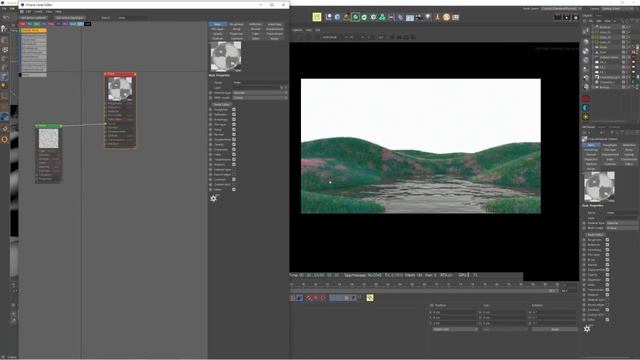Toggle Normal checkbox in Attribute Manager
Viewport: 640px width, 360px height.
point(607,264)
